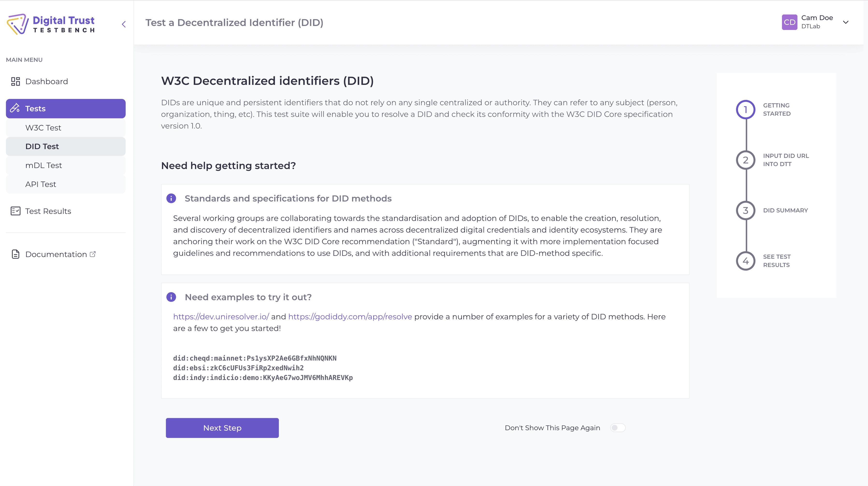
Task: Click the dev.uniresolver.io hyperlink
Action: [221, 317]
